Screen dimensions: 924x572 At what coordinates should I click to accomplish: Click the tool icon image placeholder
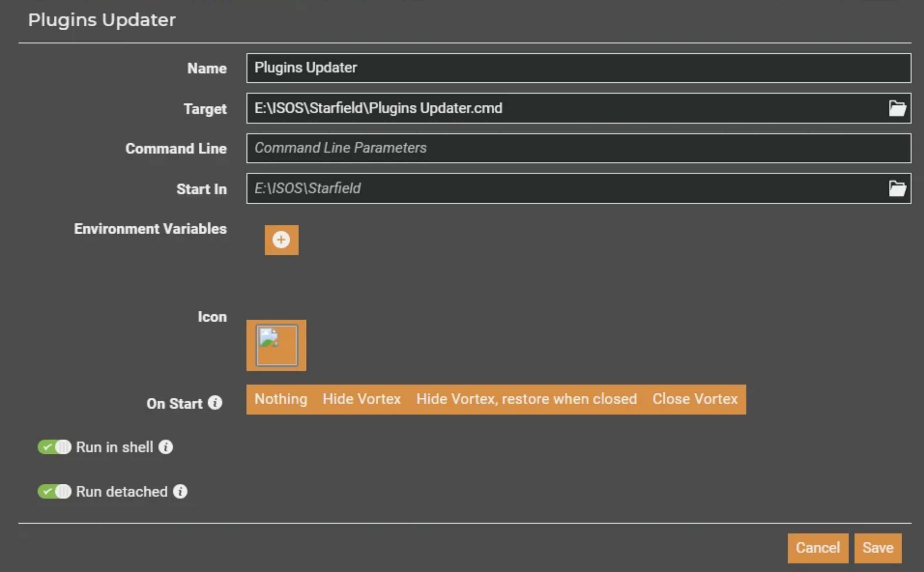[276, 345]
